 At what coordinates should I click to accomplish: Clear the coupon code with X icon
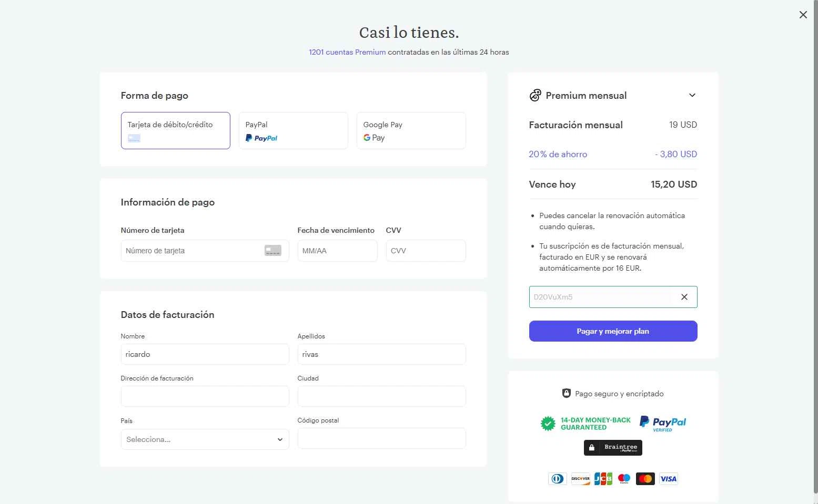[684, 297]
